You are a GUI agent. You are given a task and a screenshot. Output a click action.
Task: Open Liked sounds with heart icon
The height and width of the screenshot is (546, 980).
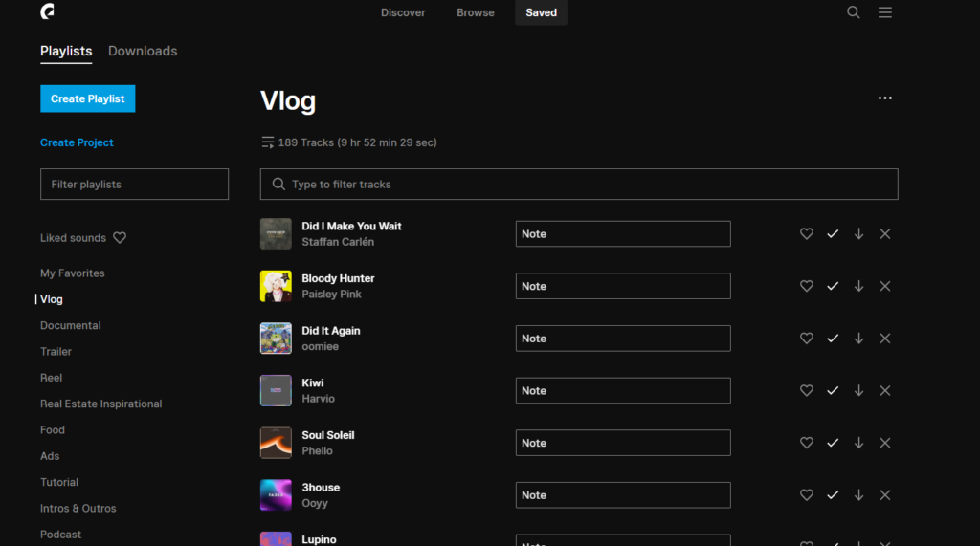coord(83,238)
